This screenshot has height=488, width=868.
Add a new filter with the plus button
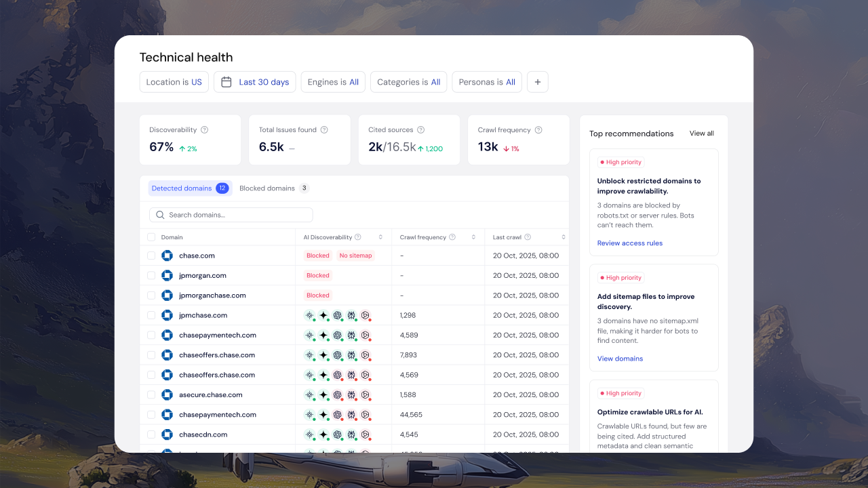pyautogui.click(x=538, y=82)
